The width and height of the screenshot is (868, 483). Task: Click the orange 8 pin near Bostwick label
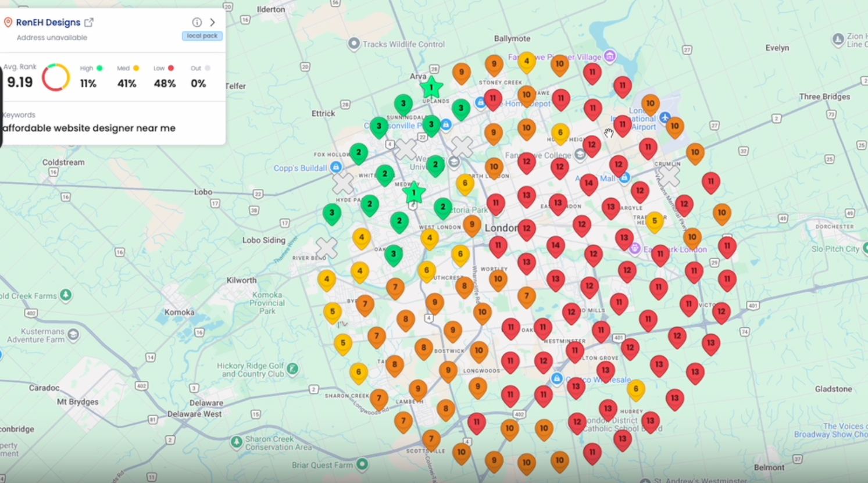click(423, 348)
